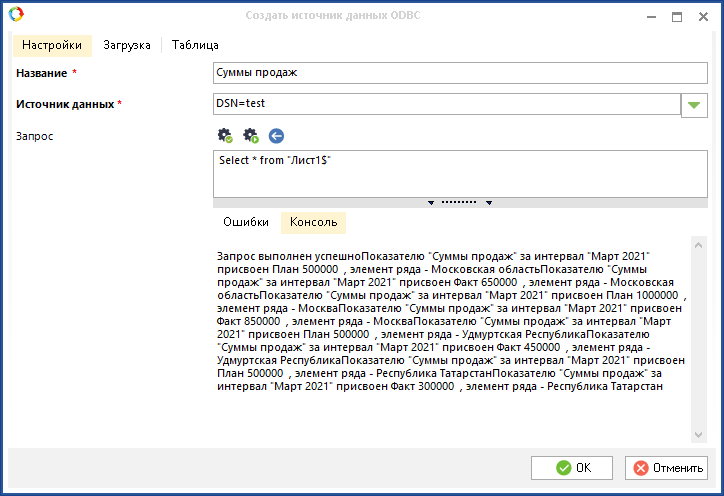
Task: Click the application logo in title bar
Action: [x=15, y=17]
